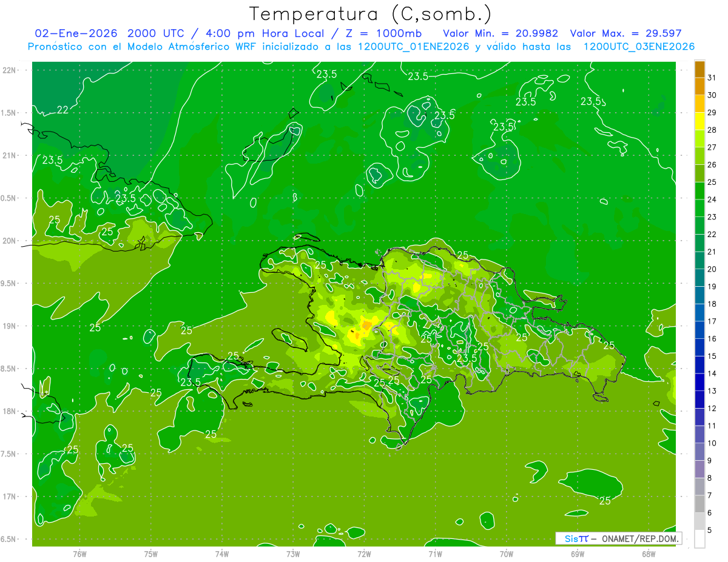Click the 'ONAMET/REP.DOM.' credit label

639,538
